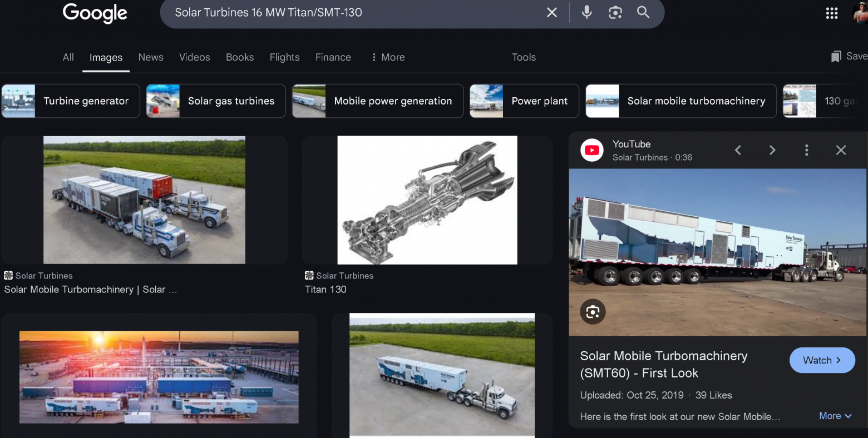Switch to the Videos tab
The width and height of the screenshot is (868, 438).
pyautogui.click(x=194, y=57)
